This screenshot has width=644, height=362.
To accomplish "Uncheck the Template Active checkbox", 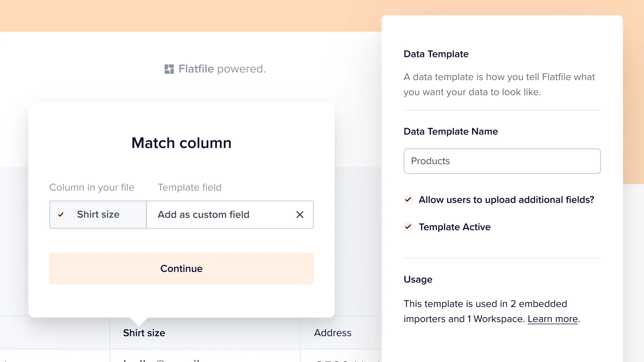I will coord(408,227).
